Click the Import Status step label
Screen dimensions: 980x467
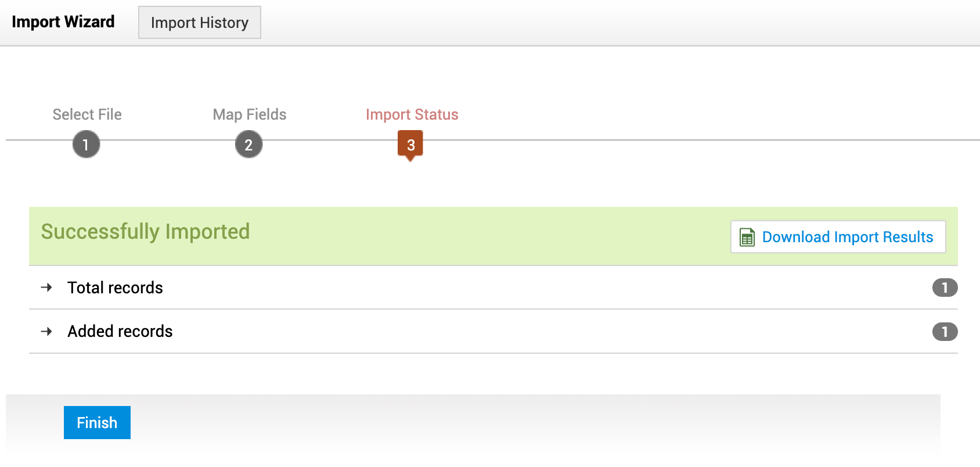tap(412, 114)
